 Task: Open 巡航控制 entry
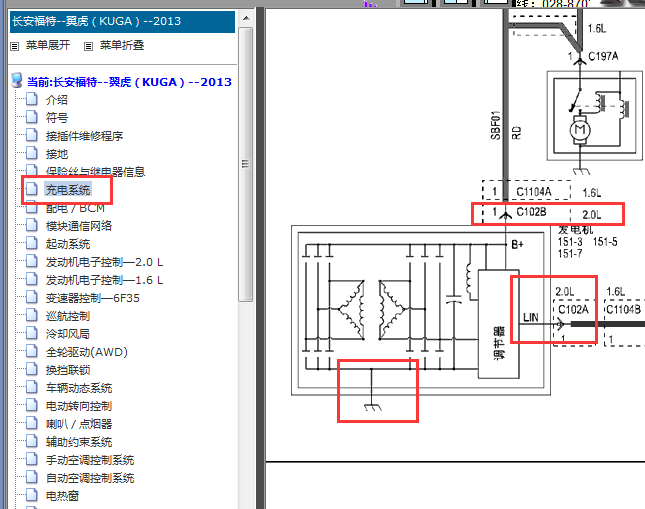tap(68, 316)
